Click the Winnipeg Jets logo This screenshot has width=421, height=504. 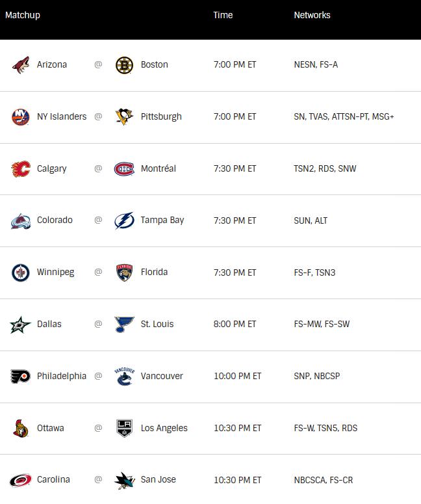(21, 272)
